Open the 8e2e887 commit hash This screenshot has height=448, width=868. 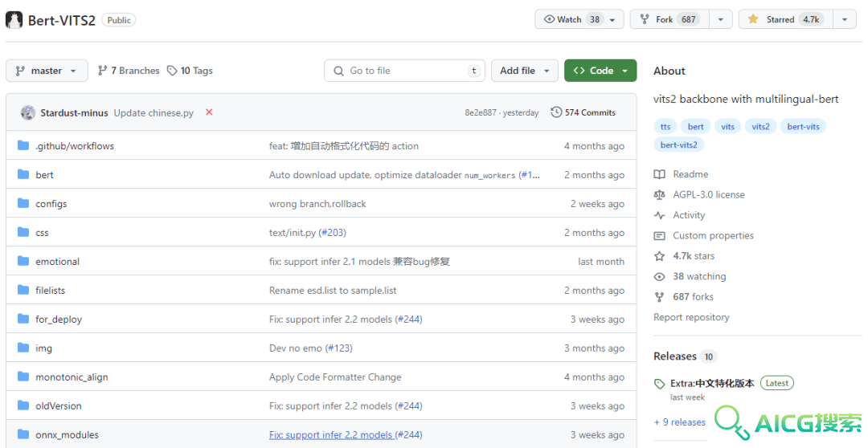point(481,113)
